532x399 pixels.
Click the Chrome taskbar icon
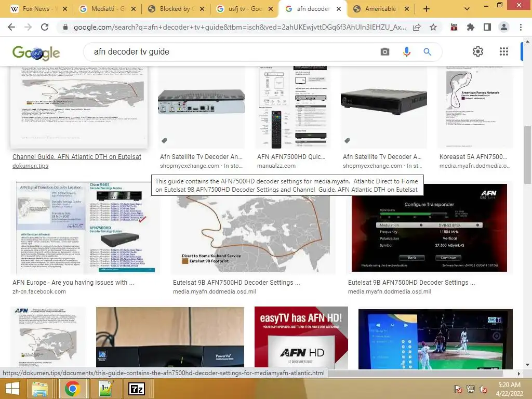coord(72,389)
